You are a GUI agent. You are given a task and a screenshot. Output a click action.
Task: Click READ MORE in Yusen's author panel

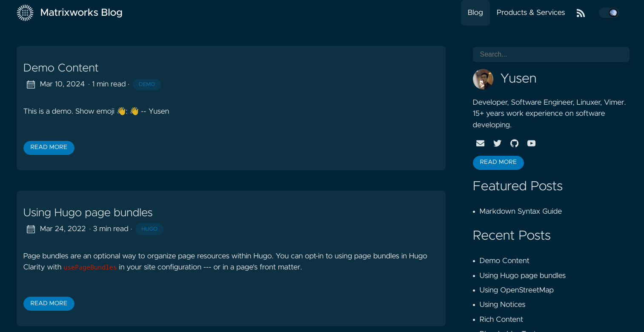pyautogui.click(x=498, y=163)
